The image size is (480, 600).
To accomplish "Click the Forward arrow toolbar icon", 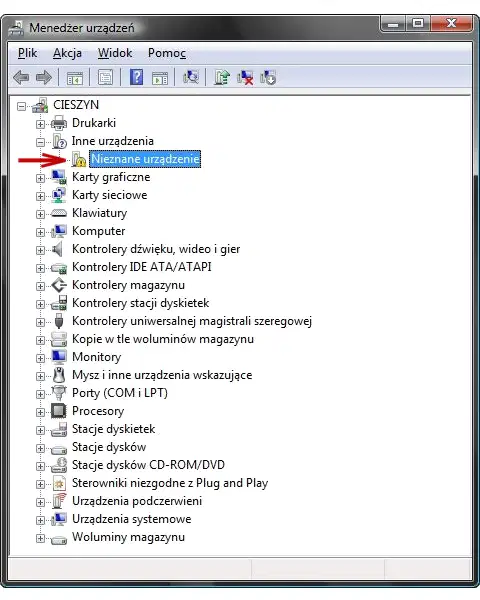I will 44,78.
